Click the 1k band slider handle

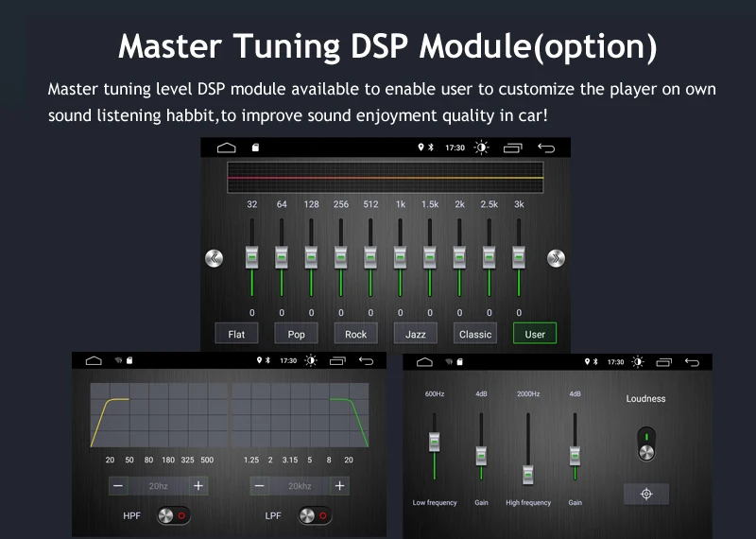point(400,257)
